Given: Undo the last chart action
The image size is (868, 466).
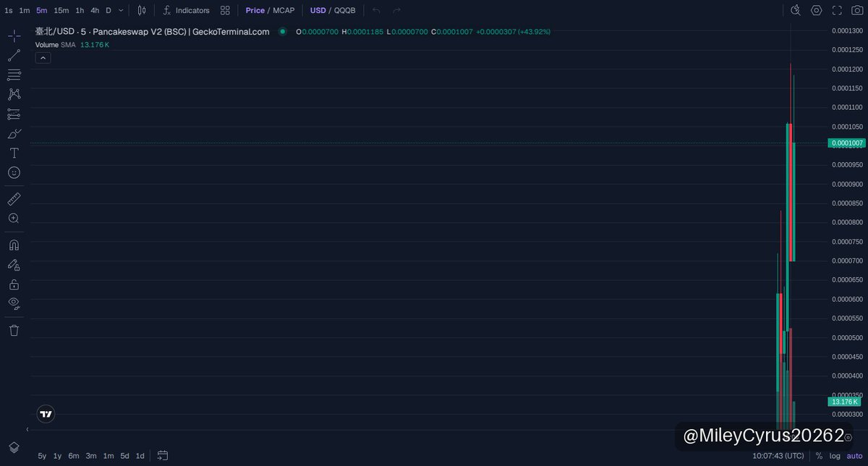Looking at the screenshot, I should click(x=376, y=10).
